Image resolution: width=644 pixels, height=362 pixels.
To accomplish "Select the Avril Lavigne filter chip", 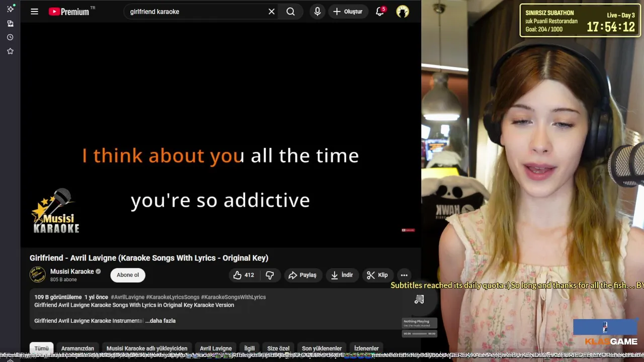I will [x=216, y=348].
